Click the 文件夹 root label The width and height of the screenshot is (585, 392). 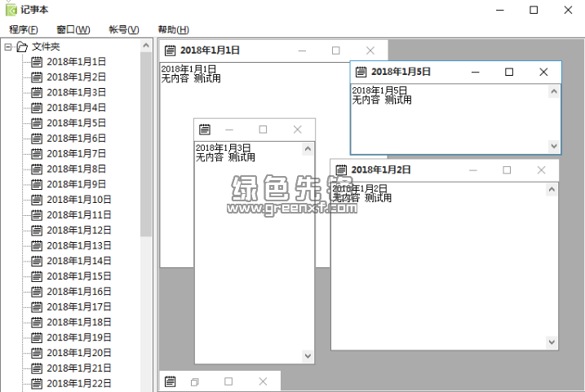point(46,46)
